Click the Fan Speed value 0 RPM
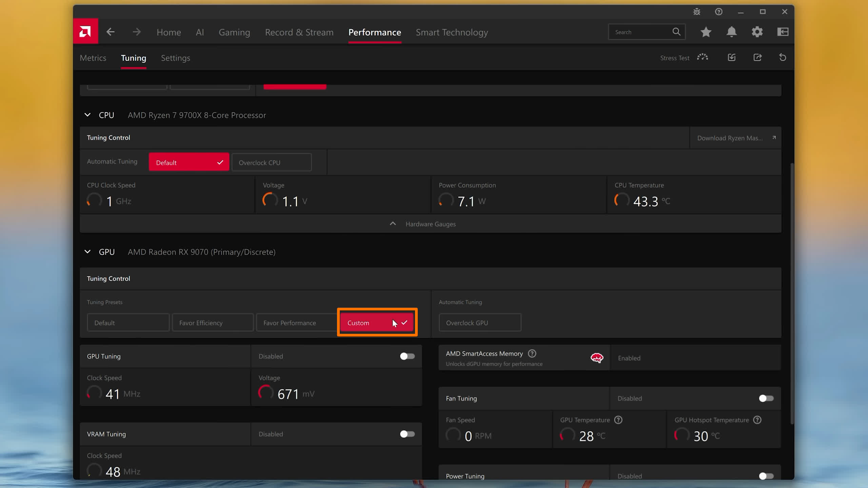The image size is (868, 488). coord(478,436)
